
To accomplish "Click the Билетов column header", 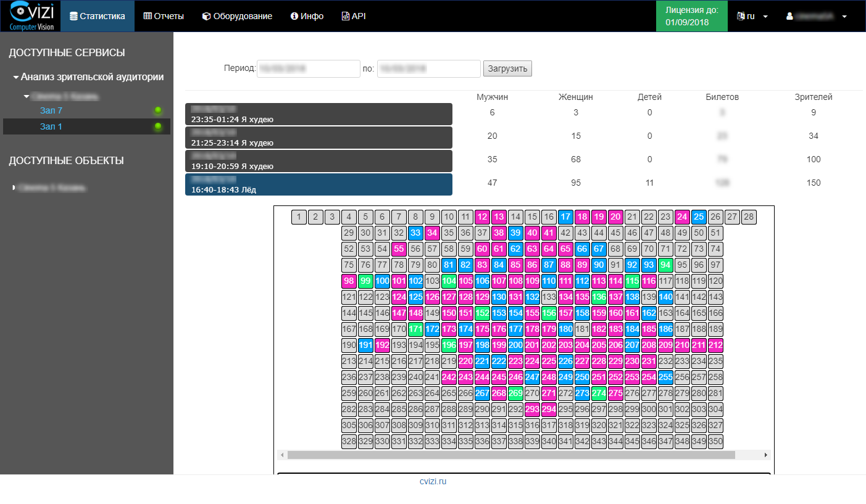I will point(722,97).
